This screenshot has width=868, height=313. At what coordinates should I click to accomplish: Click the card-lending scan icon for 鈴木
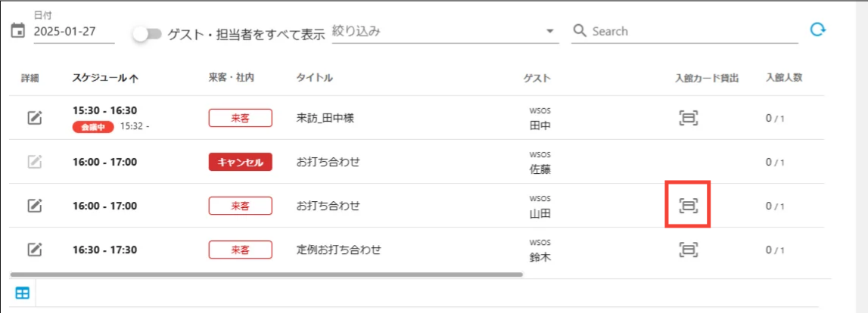[x=688, y=249]
